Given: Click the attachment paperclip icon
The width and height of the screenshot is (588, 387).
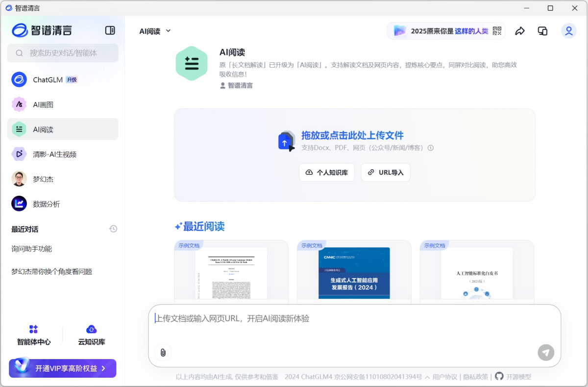Looking at the screenshot, I should pyautogui.click(x=163, y=352).
